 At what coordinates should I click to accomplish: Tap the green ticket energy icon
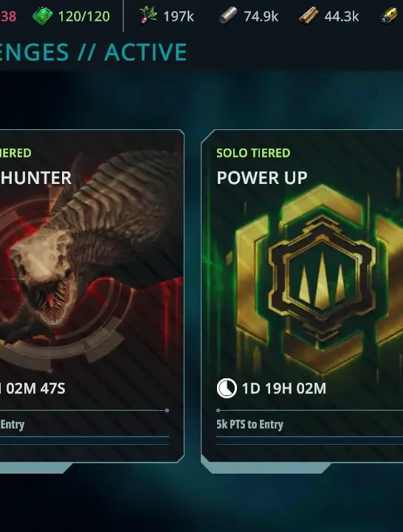(42, 16)
